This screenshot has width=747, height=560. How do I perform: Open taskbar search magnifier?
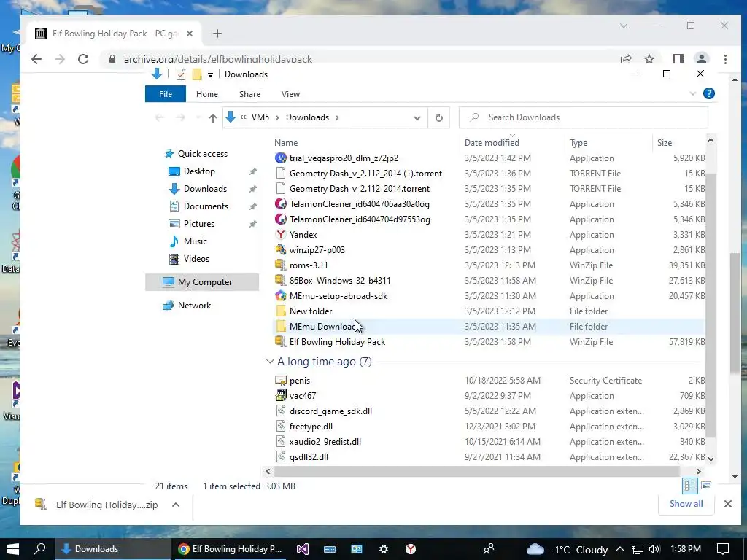point(39,549)
